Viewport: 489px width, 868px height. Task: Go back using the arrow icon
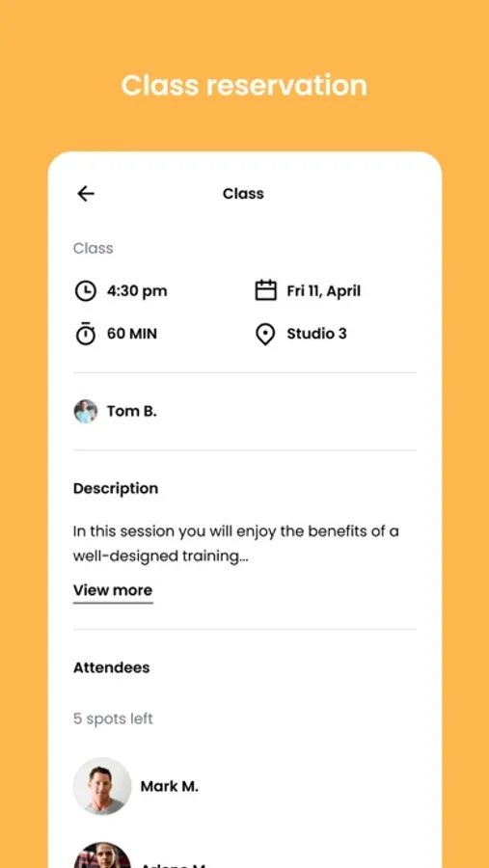tap(86, 194)
